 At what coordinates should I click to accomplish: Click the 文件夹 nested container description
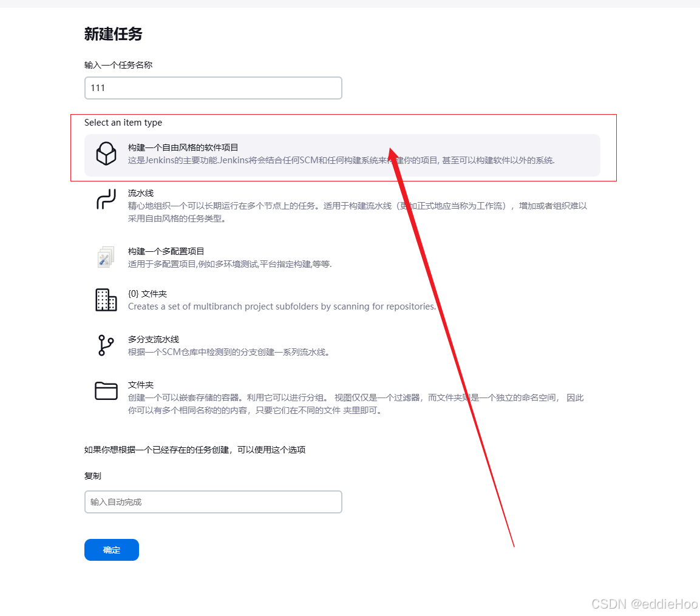(356, 404)
